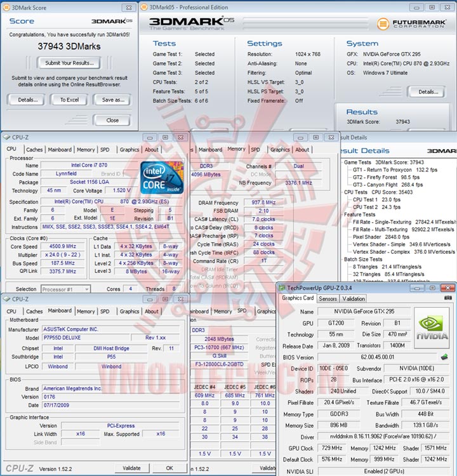This screenshot has height=476, width=457.
Task: Select Pixel Shader result row
Action: coord(381,237)
